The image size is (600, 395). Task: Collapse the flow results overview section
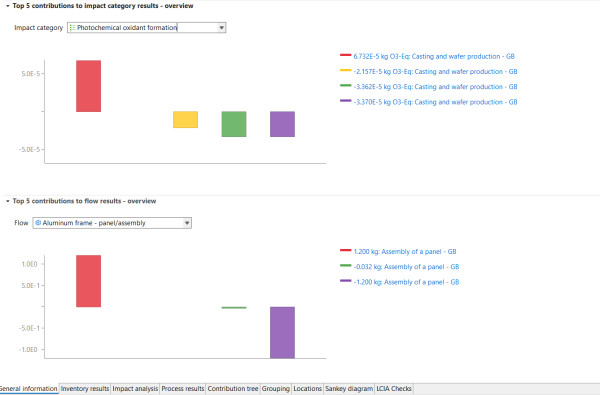[8, 201]
